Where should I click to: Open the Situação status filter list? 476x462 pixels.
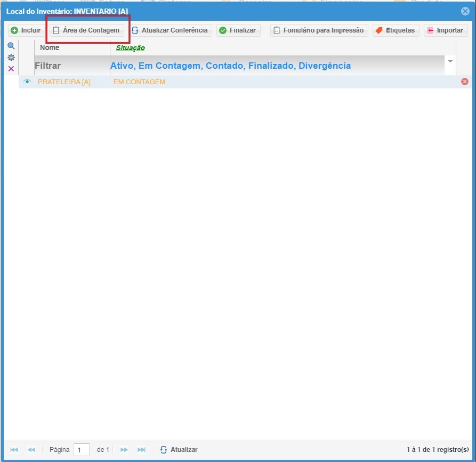pyautogui.click(x=277, y=66)
